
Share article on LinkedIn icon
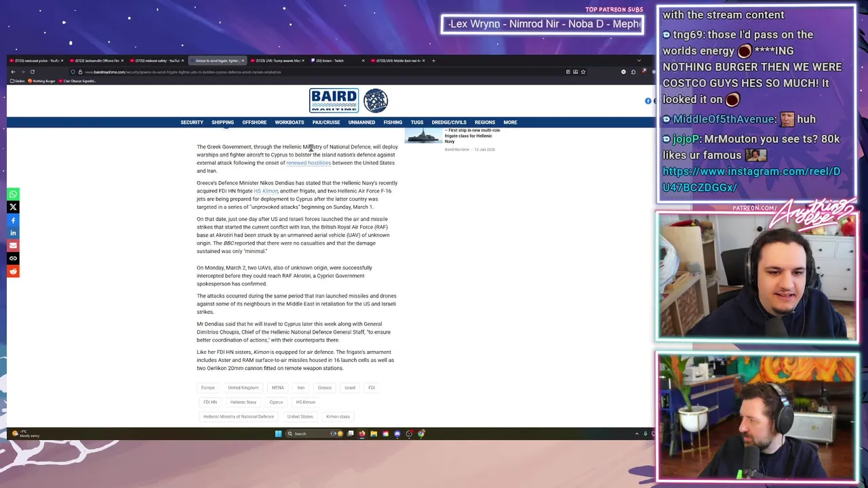tap(13, 232)
